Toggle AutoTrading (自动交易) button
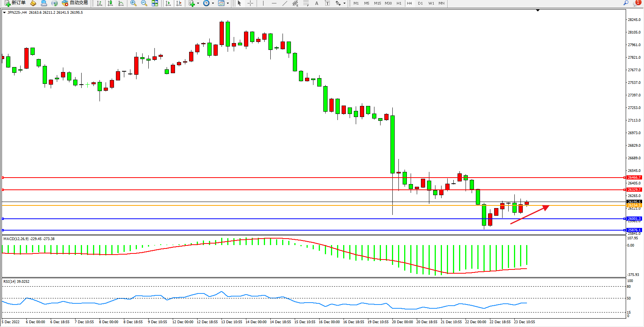The image size is (644, 327). (75, 3)
